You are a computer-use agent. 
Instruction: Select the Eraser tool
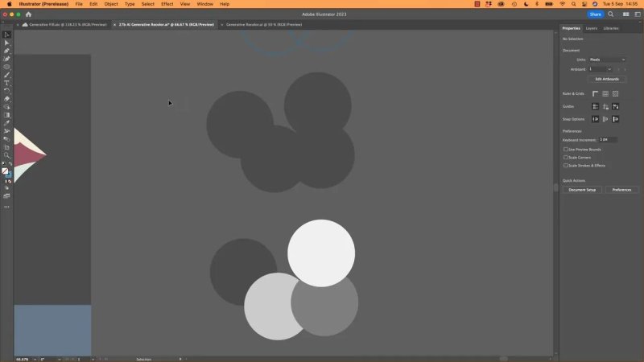(6, 99)
